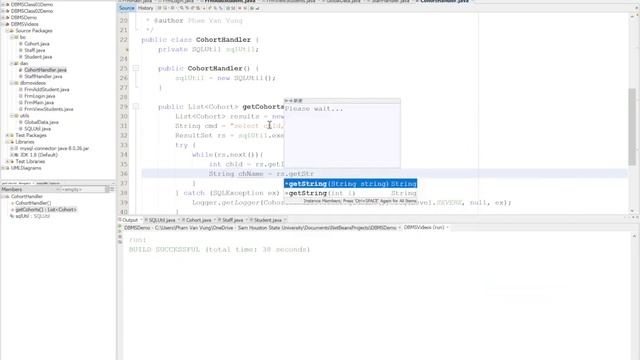Collapse the Source Packages node
Viewport: 640px width, 360px height.
(7, 31)
